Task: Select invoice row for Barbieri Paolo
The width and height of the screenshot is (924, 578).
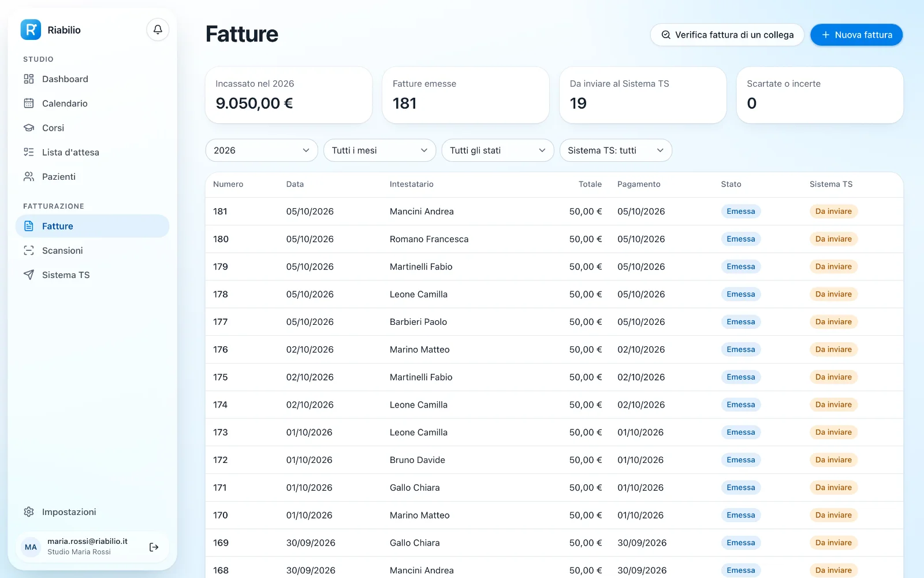Action: pos(554,322)
